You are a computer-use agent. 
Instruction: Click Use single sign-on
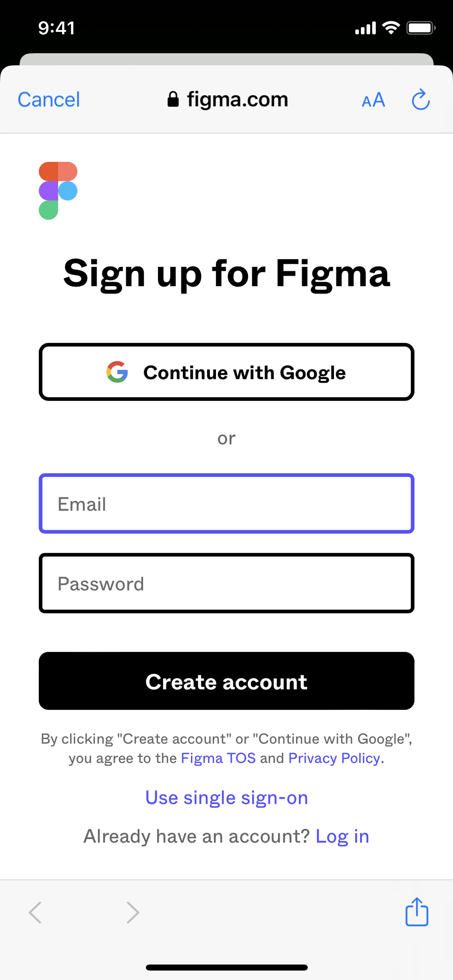[226, 797]
